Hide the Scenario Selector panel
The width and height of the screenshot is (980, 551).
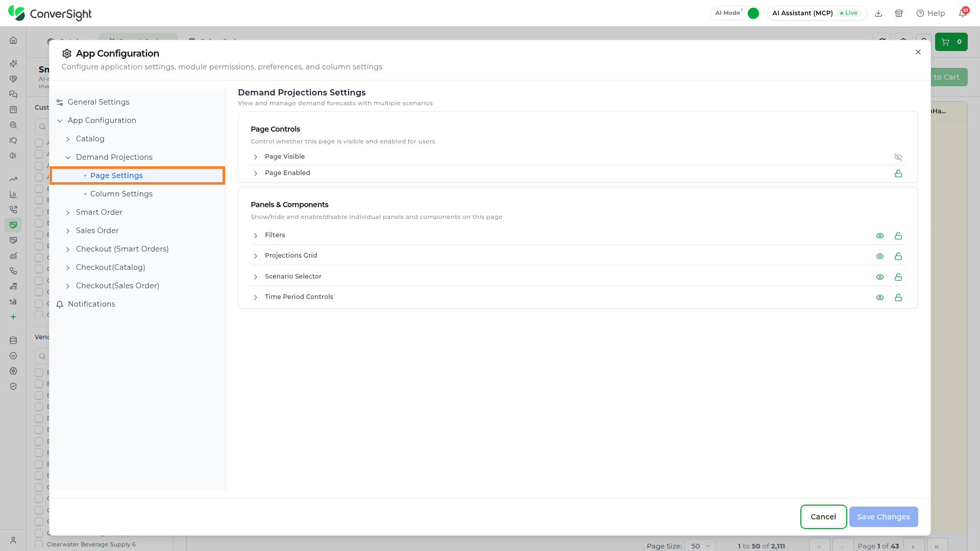[x=880, y=277]
